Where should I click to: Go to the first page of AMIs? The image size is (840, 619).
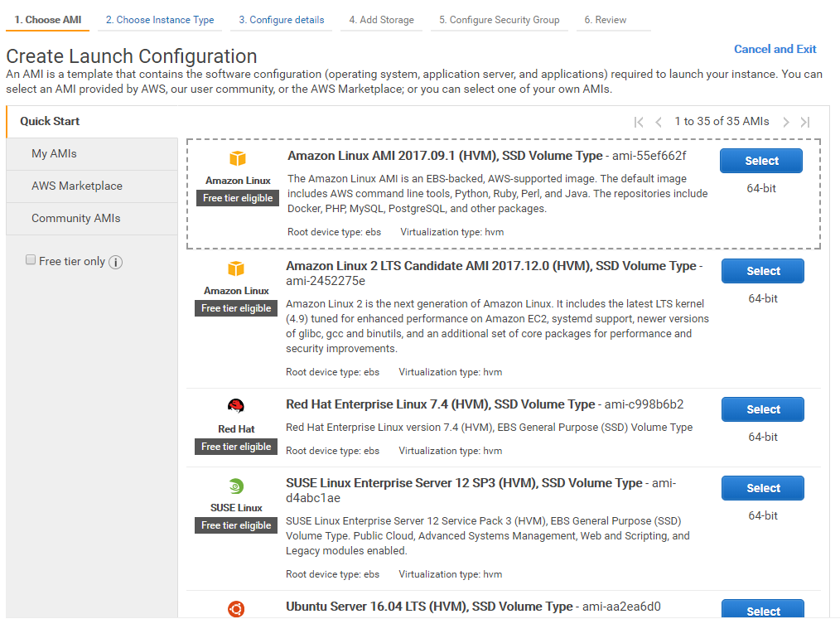(639, 122)
